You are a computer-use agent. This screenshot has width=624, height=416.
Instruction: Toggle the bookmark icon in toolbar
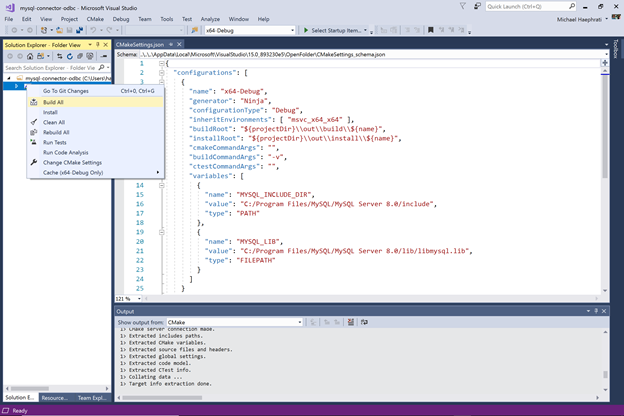(430, 30)
